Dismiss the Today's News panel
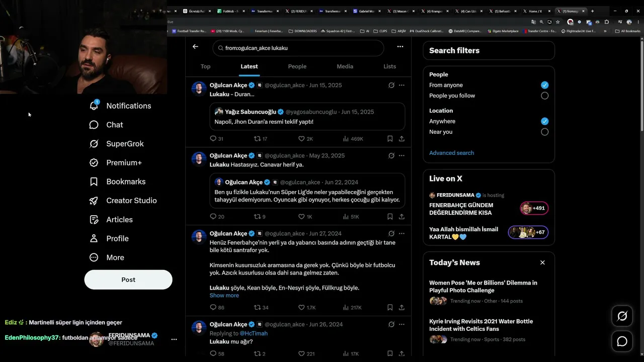 pos(542,262)
